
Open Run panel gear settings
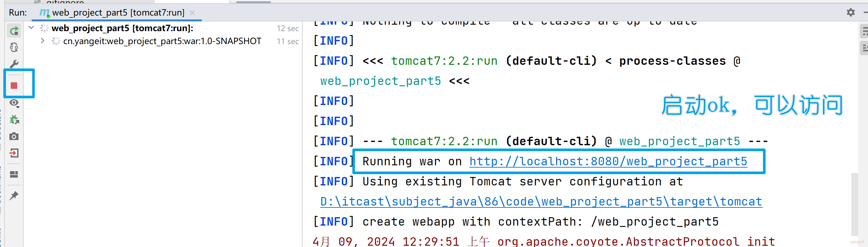click(x=850, y=12)
